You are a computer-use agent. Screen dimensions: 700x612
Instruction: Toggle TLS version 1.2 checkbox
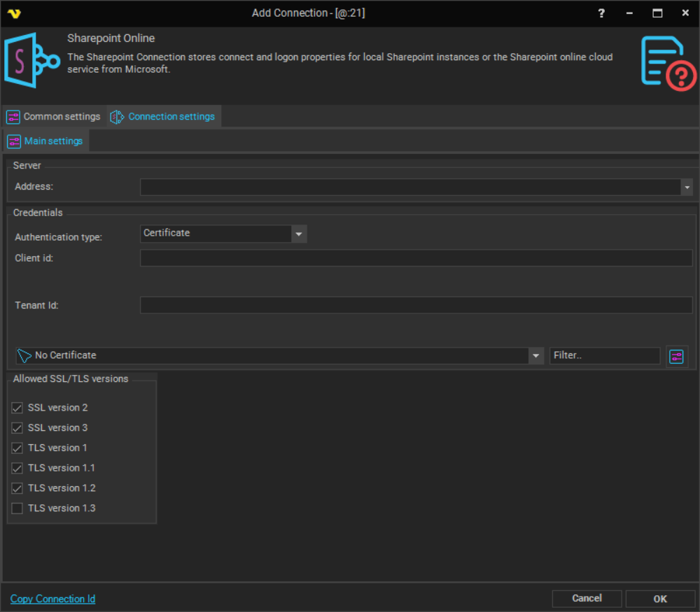17,488
